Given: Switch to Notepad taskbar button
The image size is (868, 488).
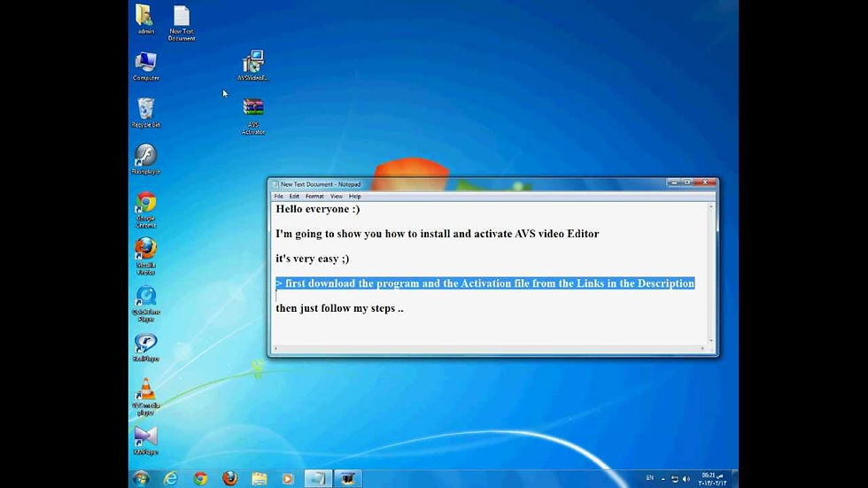Looking at the screenshot, I should pos(318,478).
